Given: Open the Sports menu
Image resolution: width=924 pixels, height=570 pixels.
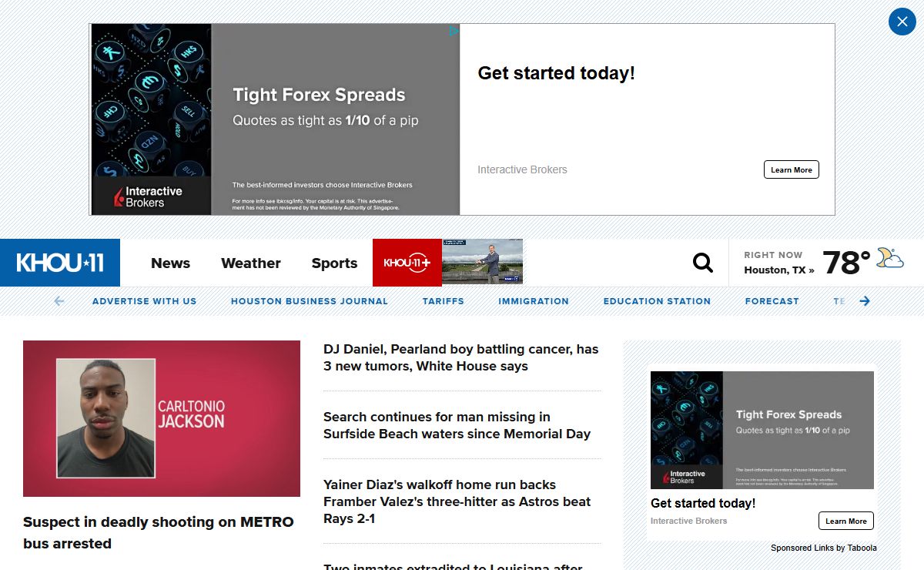Looking at the screenshot, I should point(334,263).
